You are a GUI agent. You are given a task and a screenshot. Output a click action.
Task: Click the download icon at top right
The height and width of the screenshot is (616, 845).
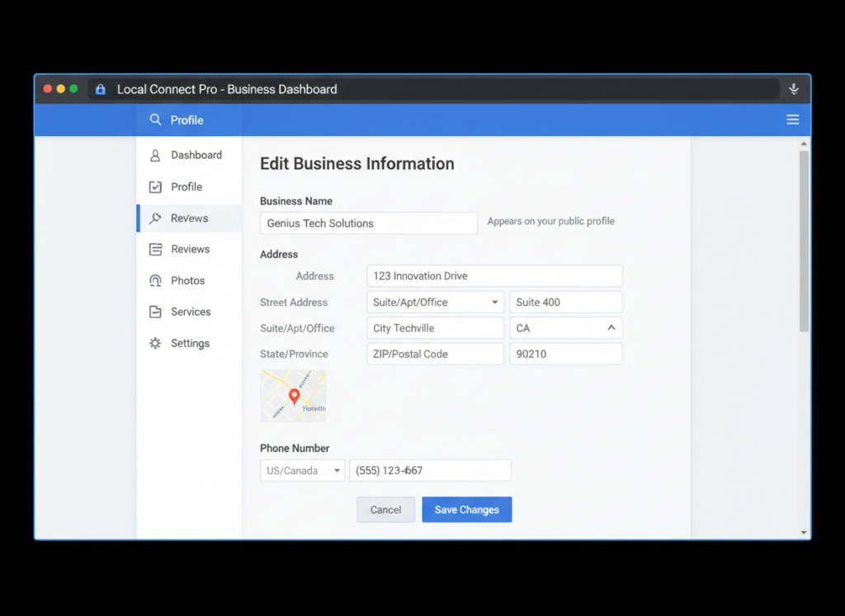[793, 89]
